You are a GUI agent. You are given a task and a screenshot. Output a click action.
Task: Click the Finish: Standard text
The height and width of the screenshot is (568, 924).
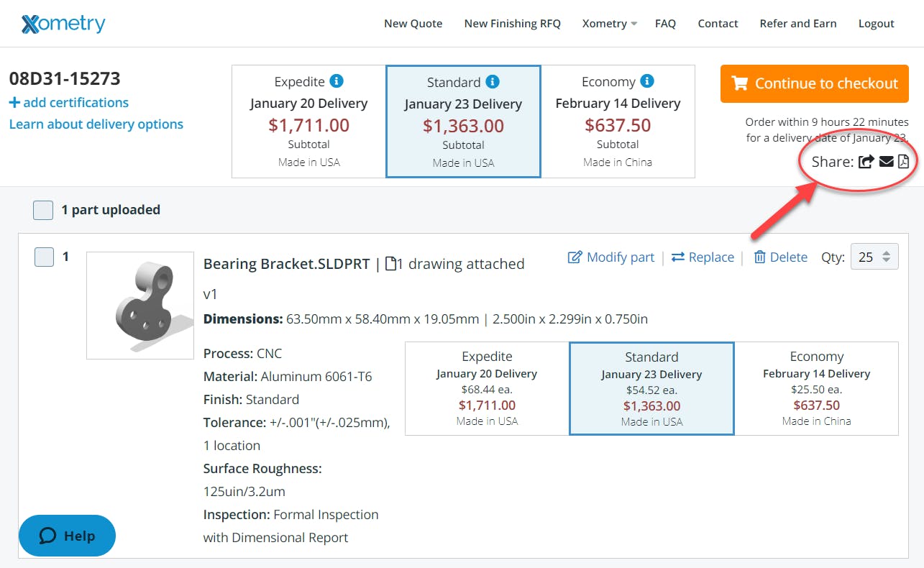click(x=251, y=399)
